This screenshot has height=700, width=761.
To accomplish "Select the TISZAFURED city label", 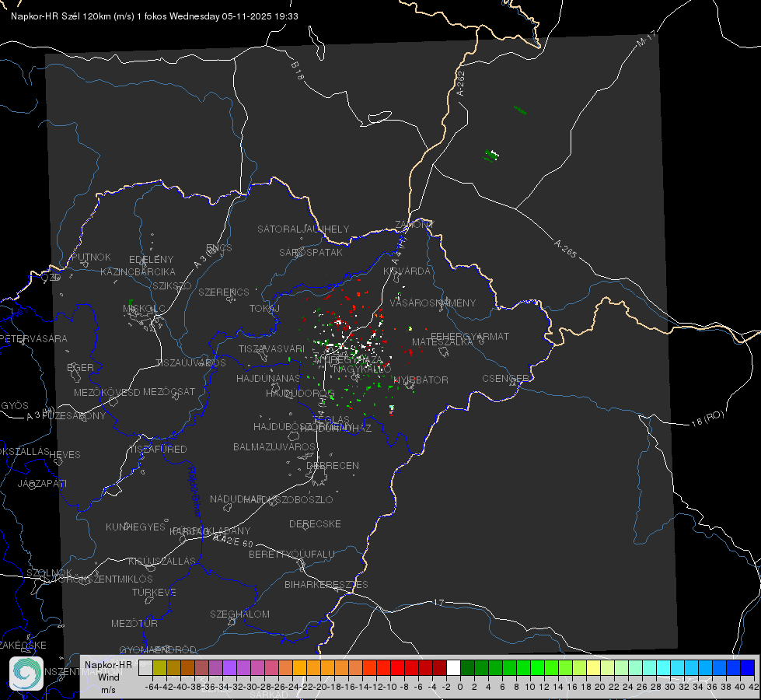I will [x=158, y=450].
